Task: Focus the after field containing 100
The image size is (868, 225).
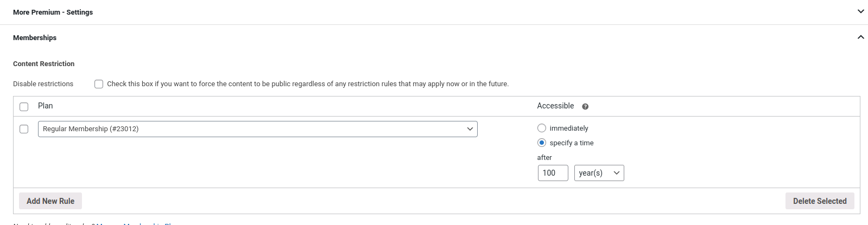Action: click(553, 173)
